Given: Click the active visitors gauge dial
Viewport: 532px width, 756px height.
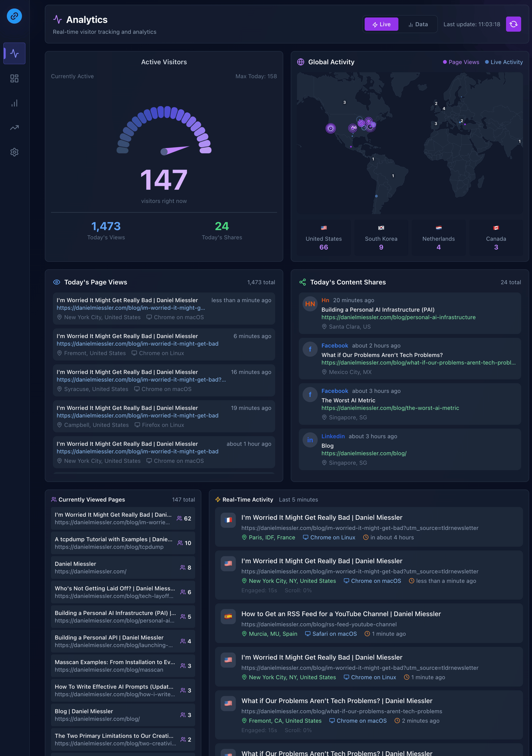Looking at the screenshot, I should pos(164,132).
